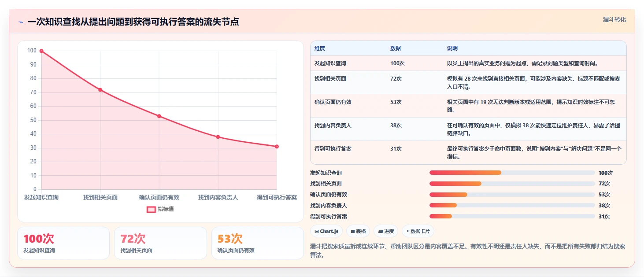Screen dimensions: 644x277
Task: Click the chart data point at value 31
Action: tap(277, 147)
